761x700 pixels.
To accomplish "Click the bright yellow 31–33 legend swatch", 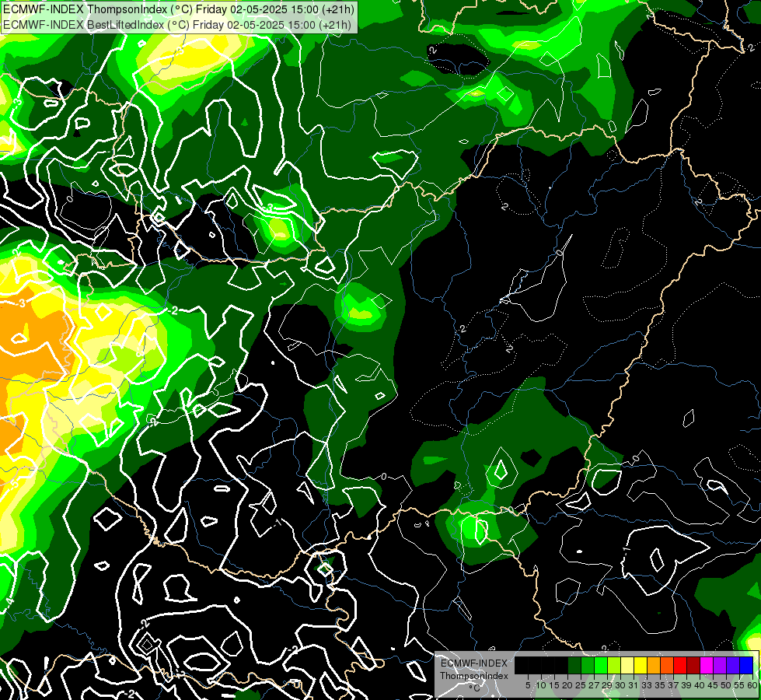I will point(641,665).
